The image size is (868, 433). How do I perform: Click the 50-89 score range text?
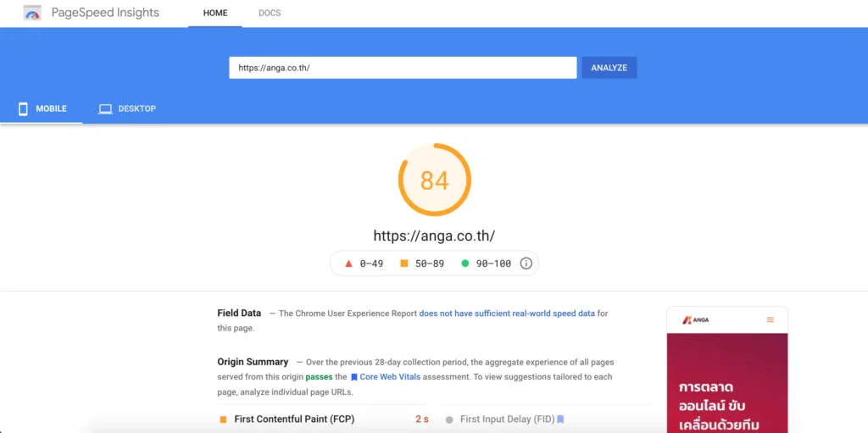pyautogui.click(x=430, y=264)
